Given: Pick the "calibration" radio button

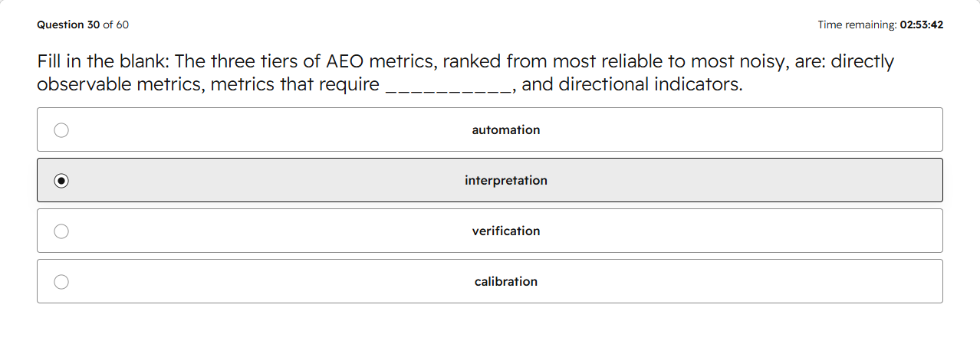Looking at the screenshot, I should tap(61, 282).
